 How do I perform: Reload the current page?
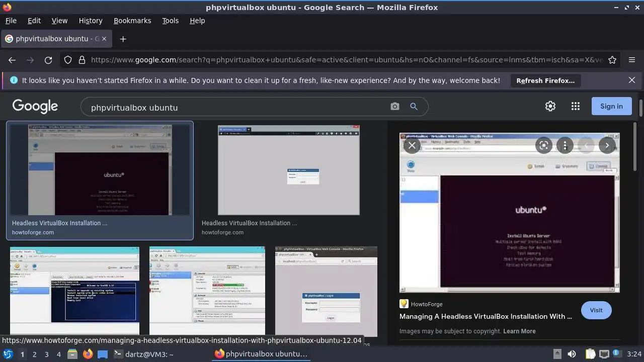(x=48, y=60)
